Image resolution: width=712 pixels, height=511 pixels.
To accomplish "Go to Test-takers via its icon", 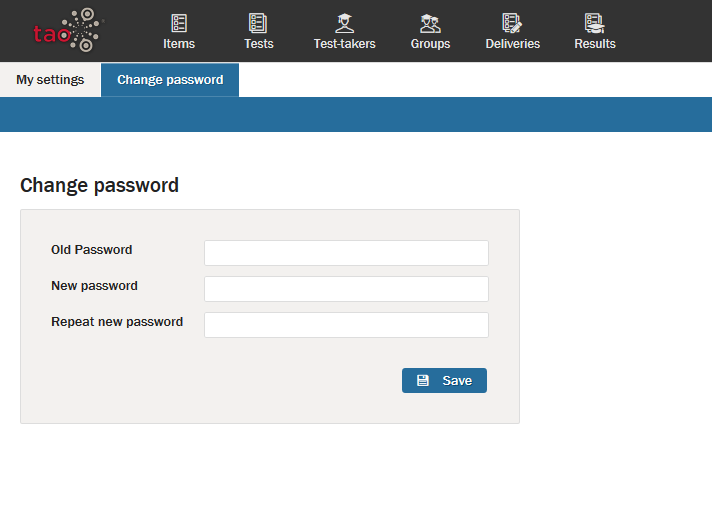I will [344, 23].
